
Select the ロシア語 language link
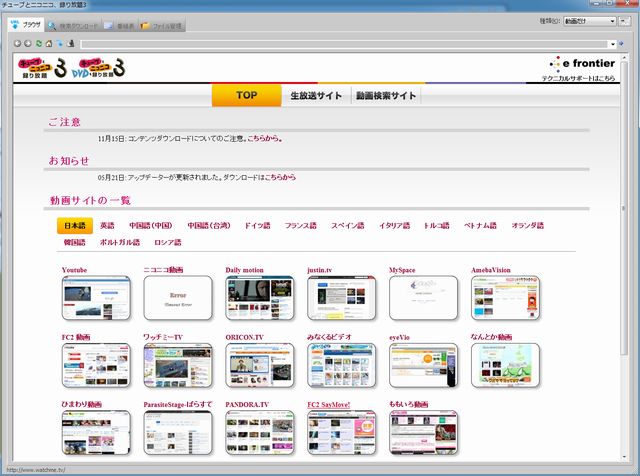(167, 242)
